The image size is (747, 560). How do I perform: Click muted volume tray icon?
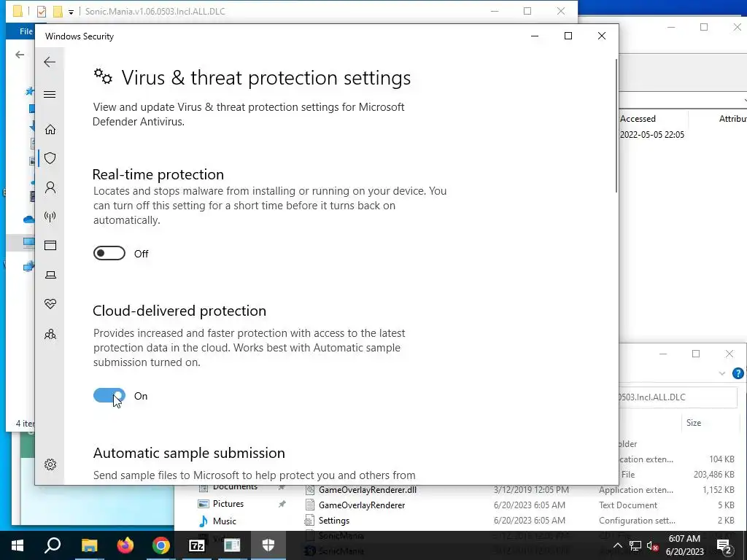[653, 546]
